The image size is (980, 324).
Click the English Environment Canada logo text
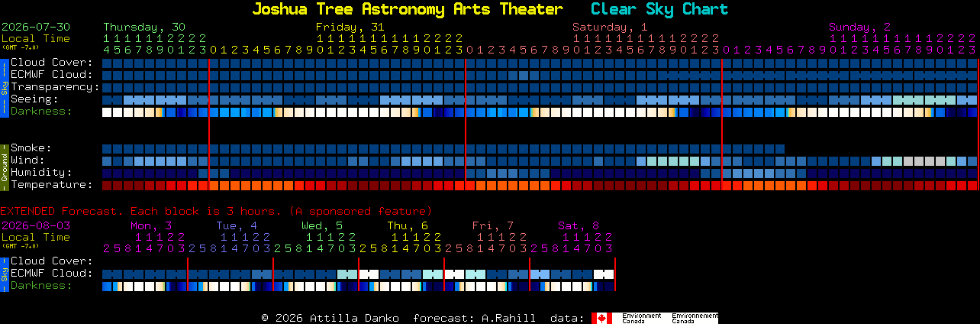pos(641,318)
